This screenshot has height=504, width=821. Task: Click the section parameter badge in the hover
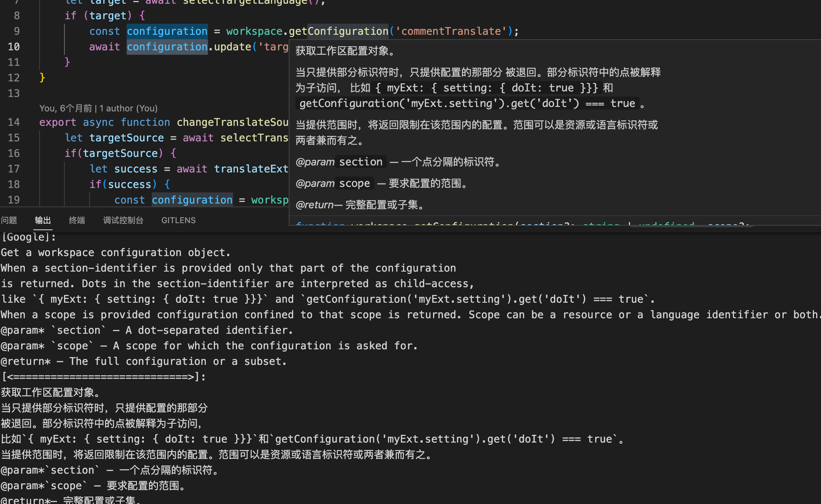[360, 162]
